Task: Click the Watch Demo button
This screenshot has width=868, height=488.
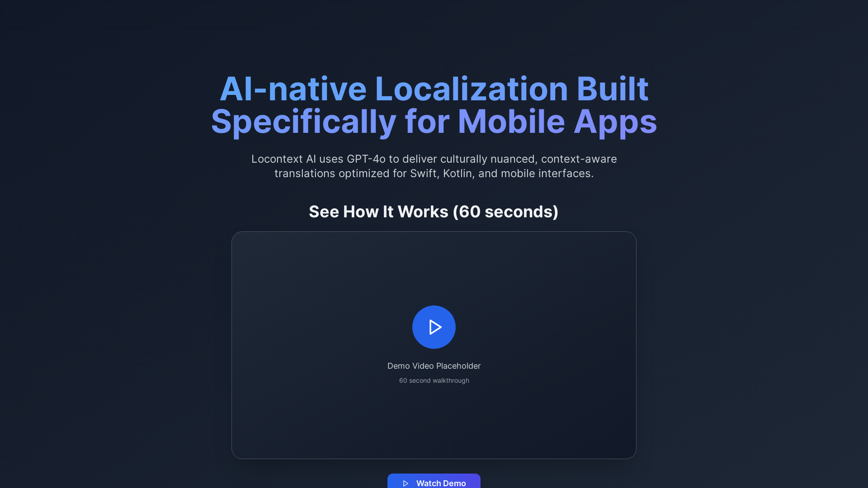Action: (x=434, y=483)
